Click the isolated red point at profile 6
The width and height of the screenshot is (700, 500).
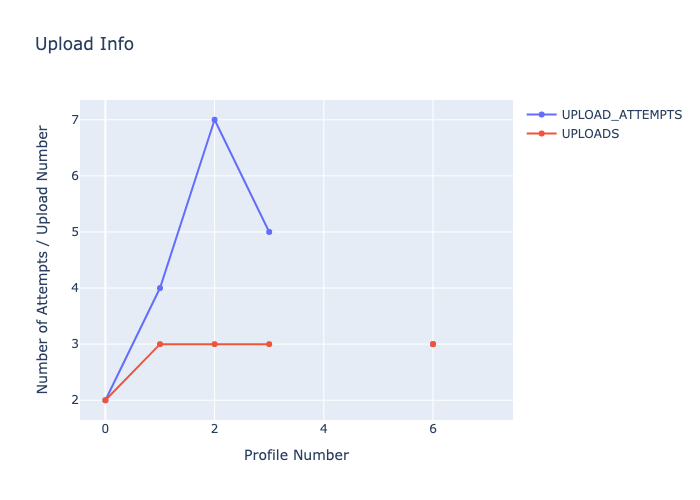point(433,344)
